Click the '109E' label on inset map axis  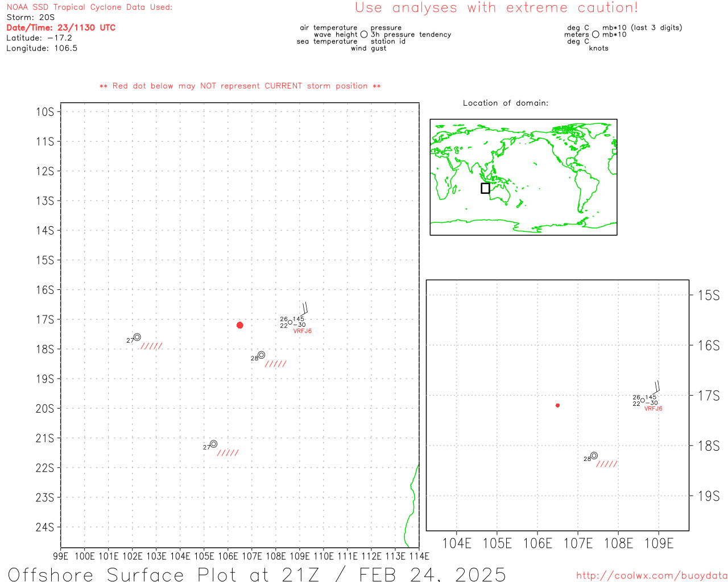659,543
